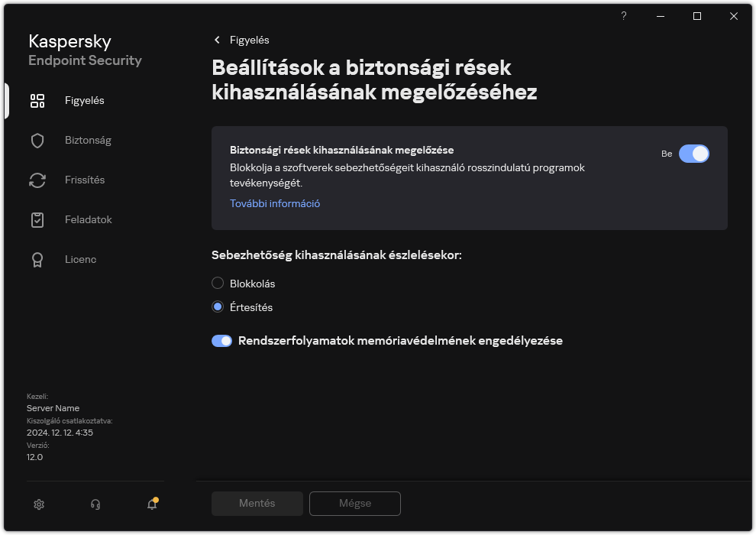Click the Frissítés refresh icon
756x535 pixels.
[x=37, y=180]
